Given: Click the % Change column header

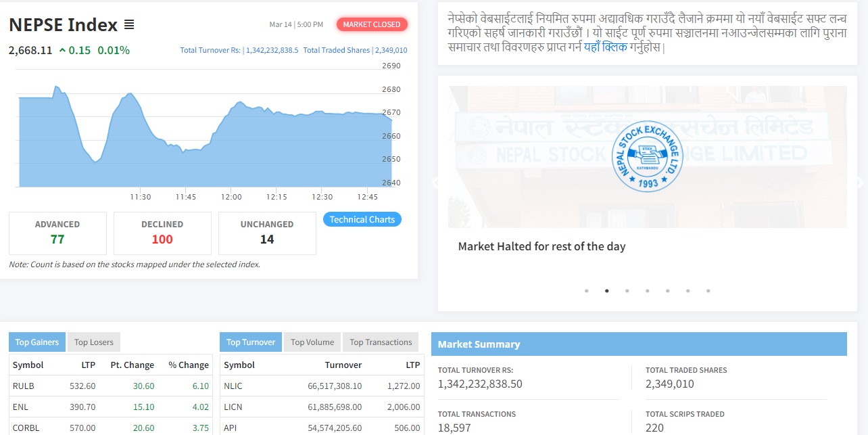Looking at the screenshot, I should coord(189,365).
